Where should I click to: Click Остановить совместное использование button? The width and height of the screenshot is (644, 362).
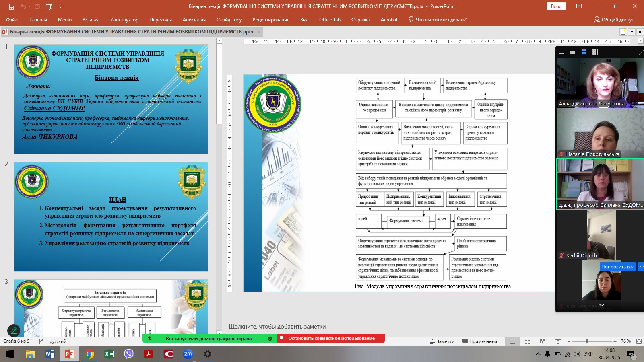point(331,338)
